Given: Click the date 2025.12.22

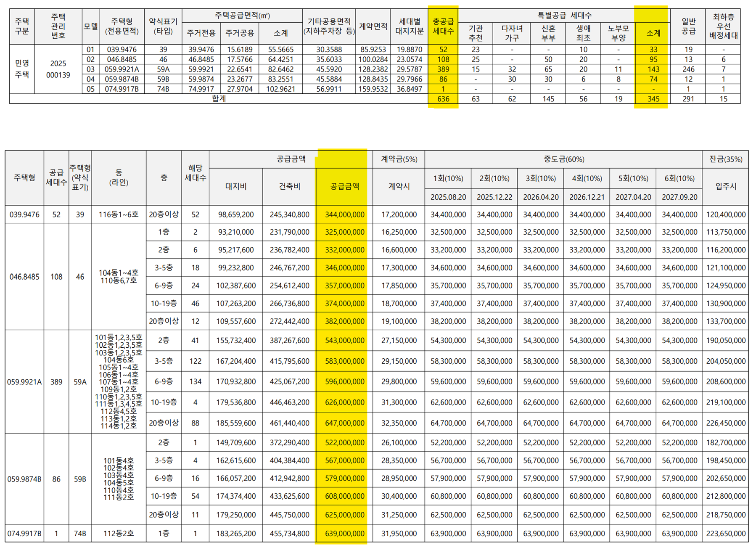Looking at the screenshot, I should tap(494, 197).
